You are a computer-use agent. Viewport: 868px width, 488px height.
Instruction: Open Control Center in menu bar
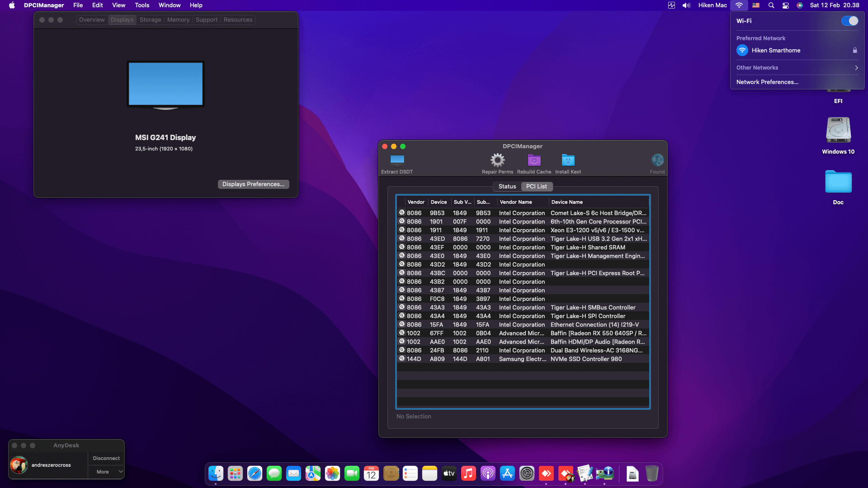tap(786, 5)
